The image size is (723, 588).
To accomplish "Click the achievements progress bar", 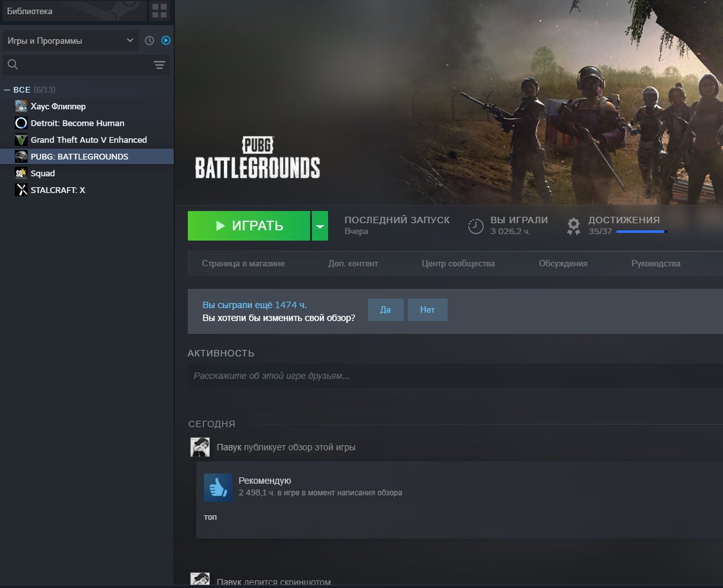I will tap(641, 232).
